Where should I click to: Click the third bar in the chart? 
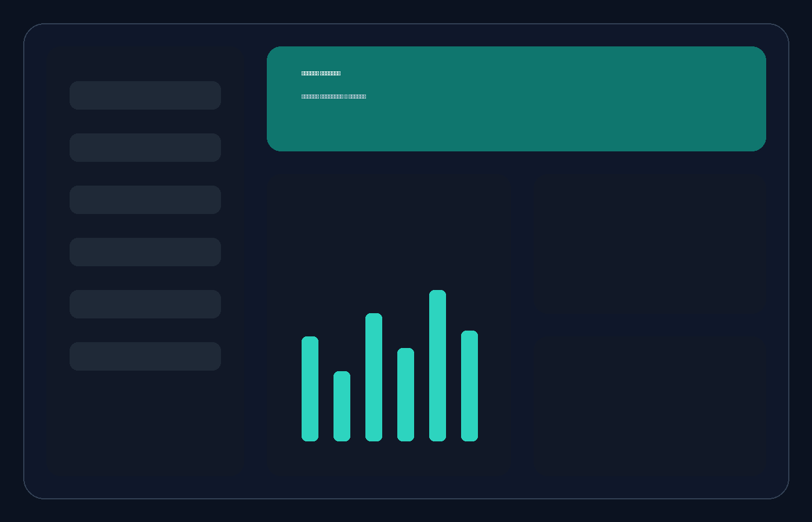pyautogui.click(x=374, y=377)
